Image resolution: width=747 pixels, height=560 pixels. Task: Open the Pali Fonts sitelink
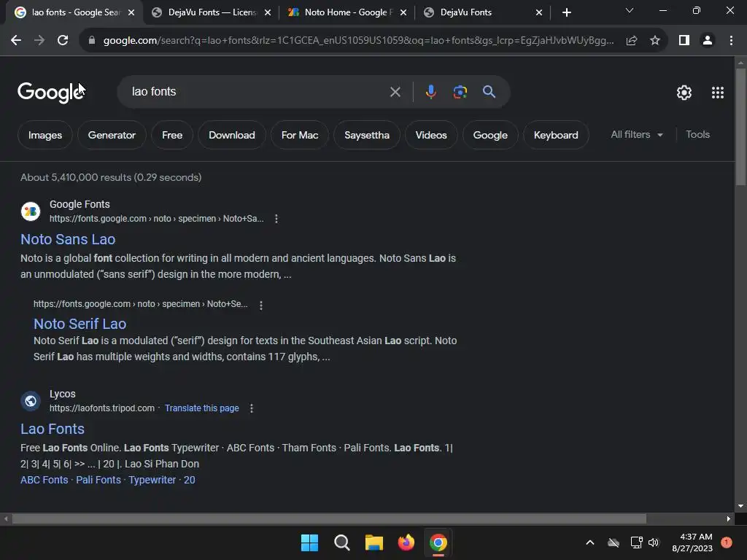point(98,480)
